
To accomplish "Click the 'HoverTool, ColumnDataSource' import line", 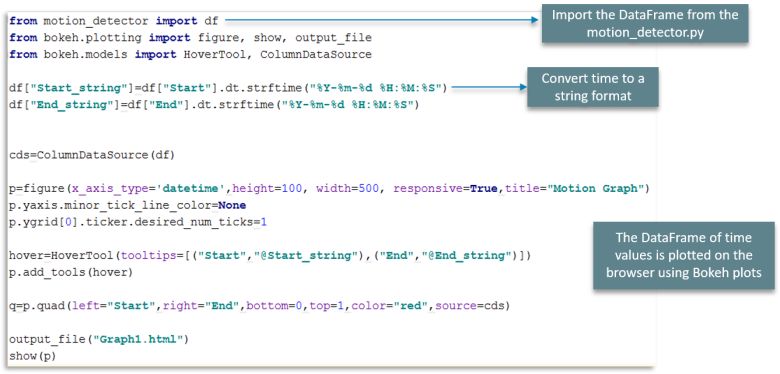I will coord(191,55).
